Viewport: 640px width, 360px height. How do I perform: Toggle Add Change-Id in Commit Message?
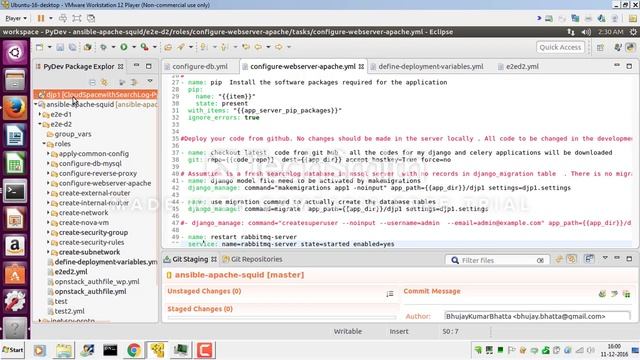[x=627, y=293]
